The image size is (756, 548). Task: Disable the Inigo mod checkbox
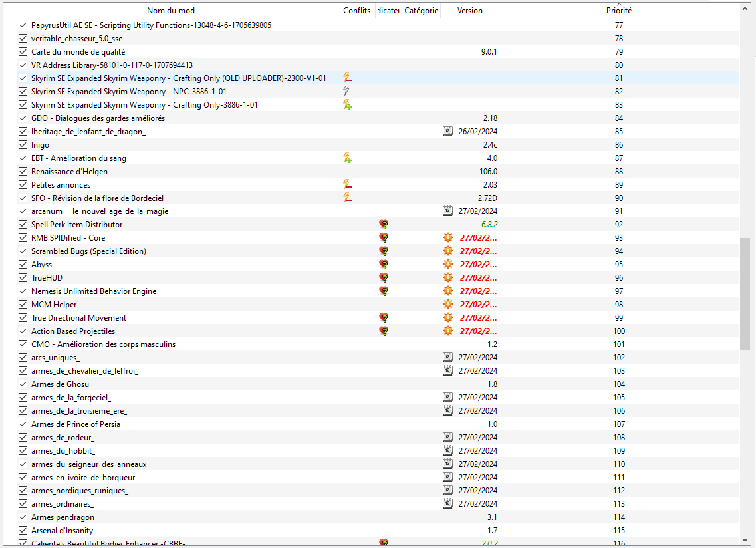[23, 145]
